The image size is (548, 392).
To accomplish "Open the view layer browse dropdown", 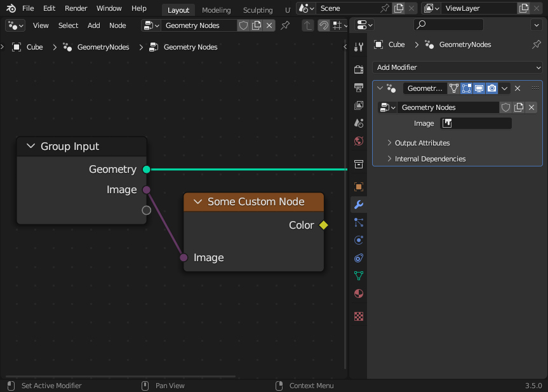I will [432, 8].
